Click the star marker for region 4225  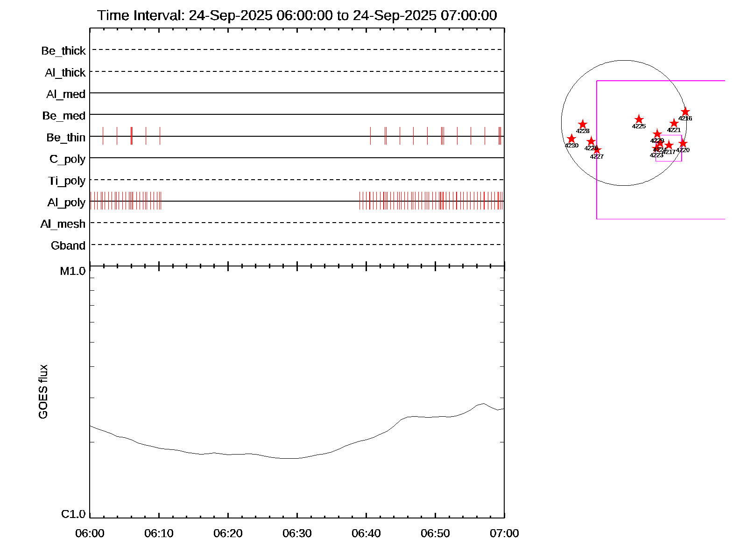point(639,119)
